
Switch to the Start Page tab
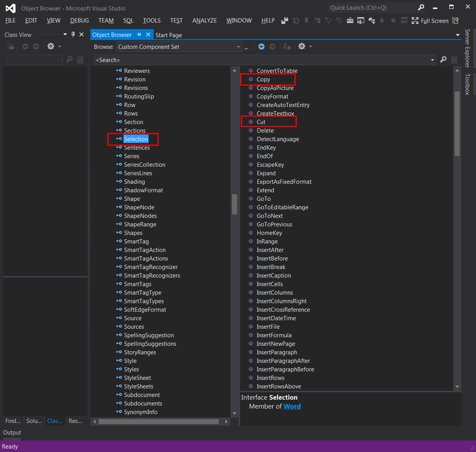tap(169, 35)
